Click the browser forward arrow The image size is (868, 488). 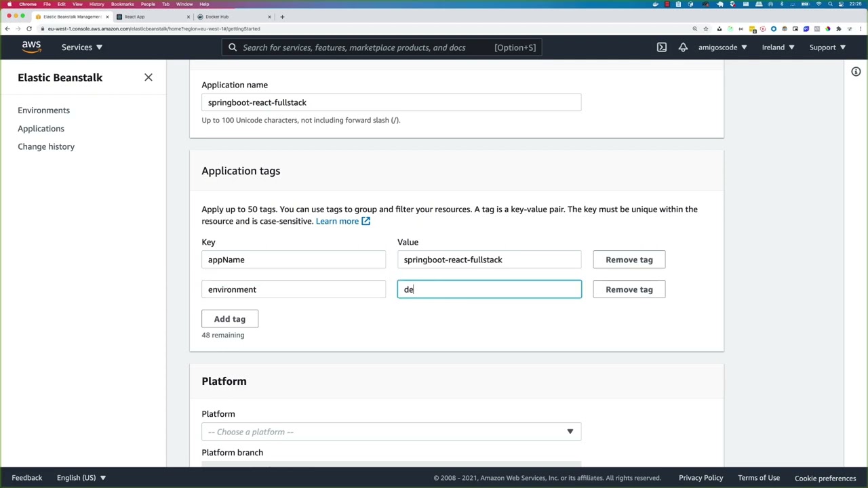click(x=18, y=28)
